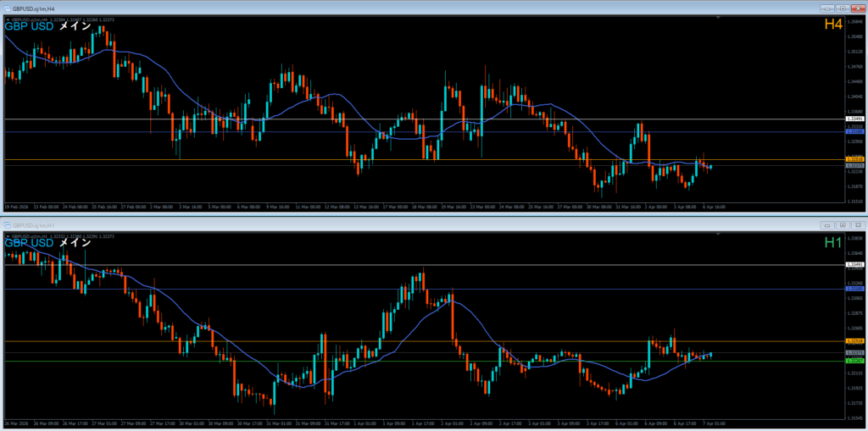The height and width of the screenshot is (431, 868).
Task: Select the green 1.32267 price tag on H1 chart
Action: [x=855, y=361]
